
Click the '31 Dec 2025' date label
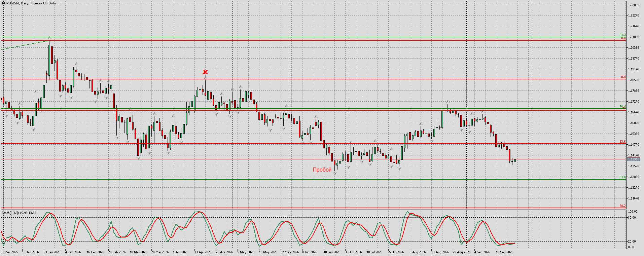coord(9,252)
